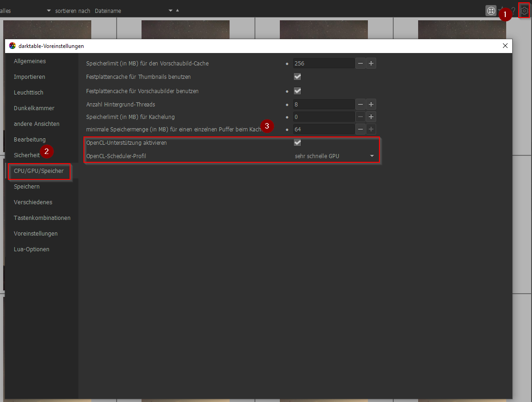Image resolution: width=532 pixels, height=402 pixels.
Task: Increase Anzahl Hintergrund-Threads with plus
Action: [371, 105]
